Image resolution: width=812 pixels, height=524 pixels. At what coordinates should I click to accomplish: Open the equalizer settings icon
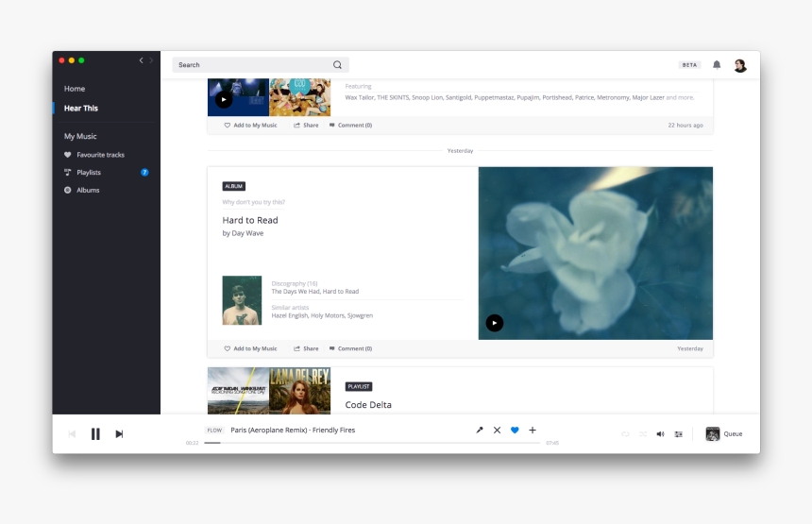click(678, 434)
